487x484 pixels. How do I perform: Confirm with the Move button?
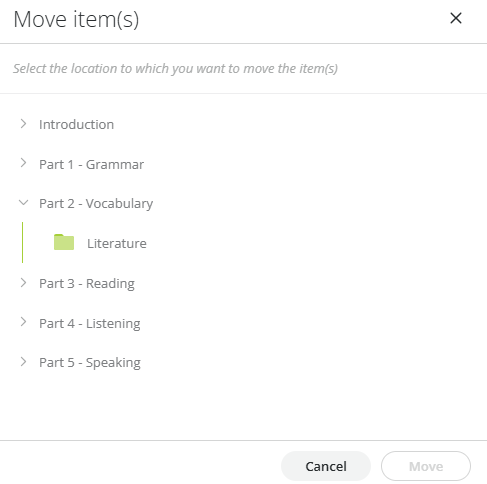click(x=426, y=466)
